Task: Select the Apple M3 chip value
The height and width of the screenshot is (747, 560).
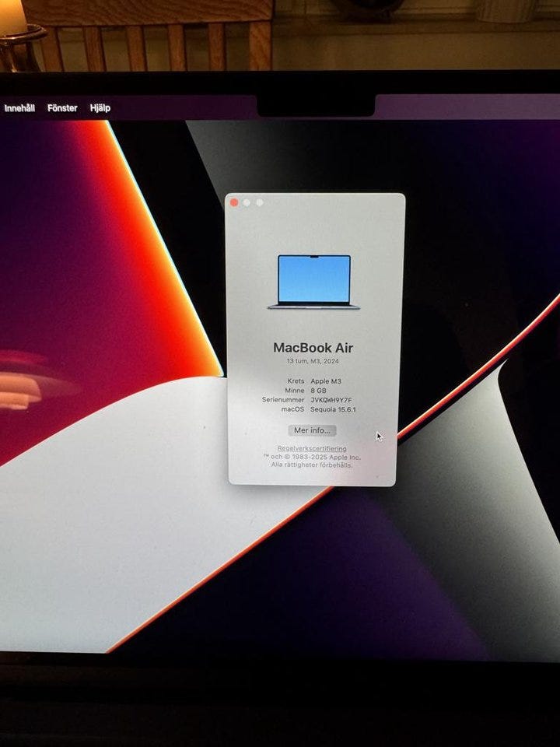Action: [x=326, y=381]
